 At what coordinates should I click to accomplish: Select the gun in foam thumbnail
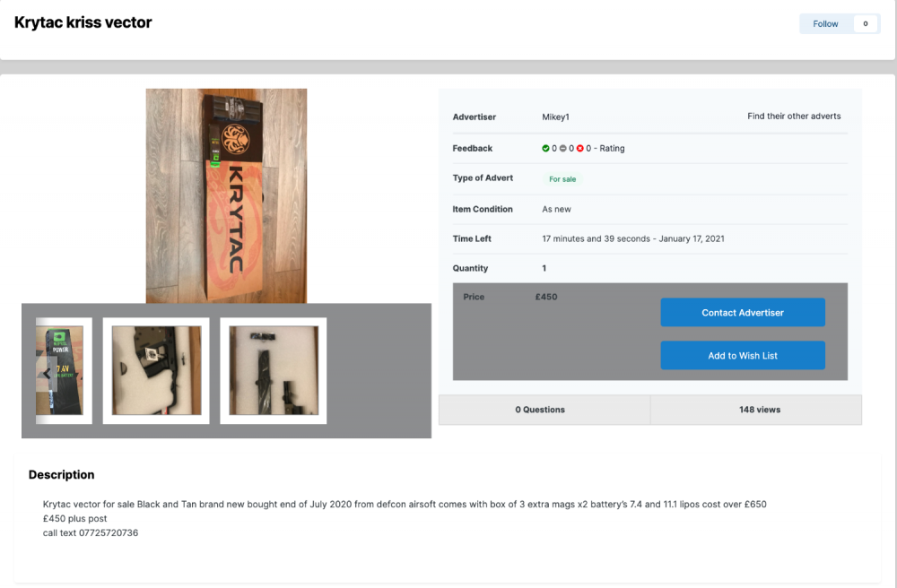click(x=156, y=370)
